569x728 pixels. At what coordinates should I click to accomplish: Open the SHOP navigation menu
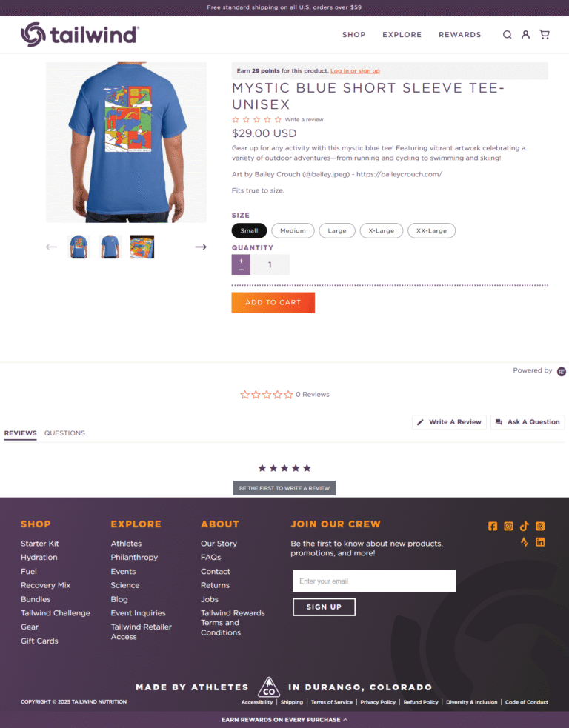(354, 35)
